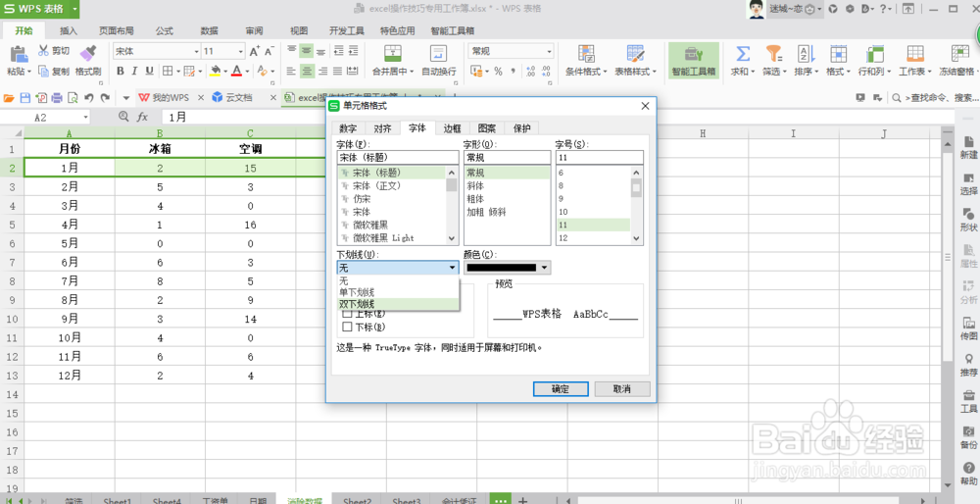Click the font size input field showing 11
The image size is (980, 504).
599,158
